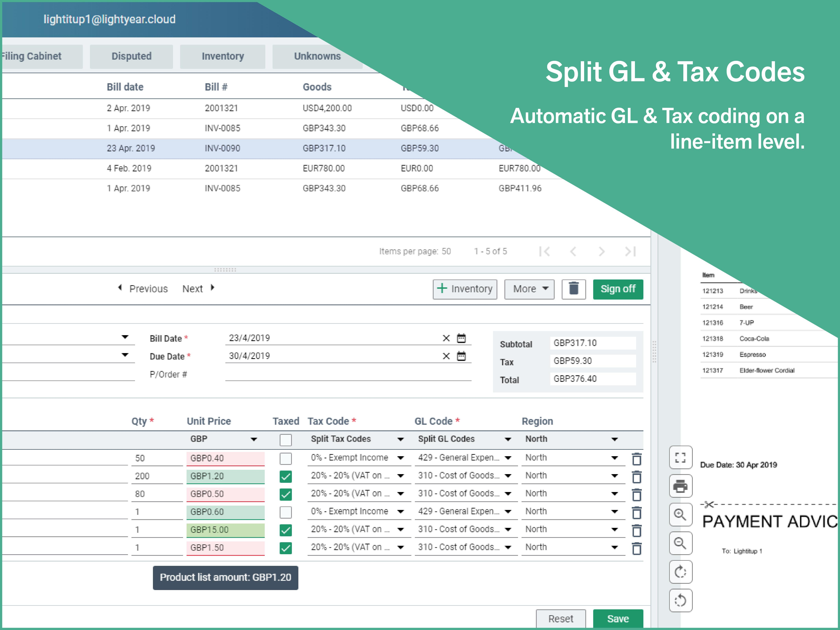Print the document using printer icon
840x630 pixels.
pyautogui.click(x=680, y=486)
